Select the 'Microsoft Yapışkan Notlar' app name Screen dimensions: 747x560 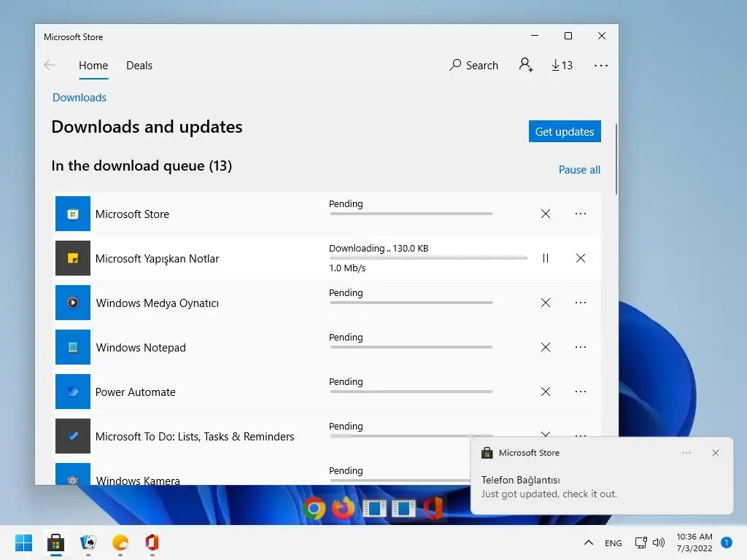[158, 259]
